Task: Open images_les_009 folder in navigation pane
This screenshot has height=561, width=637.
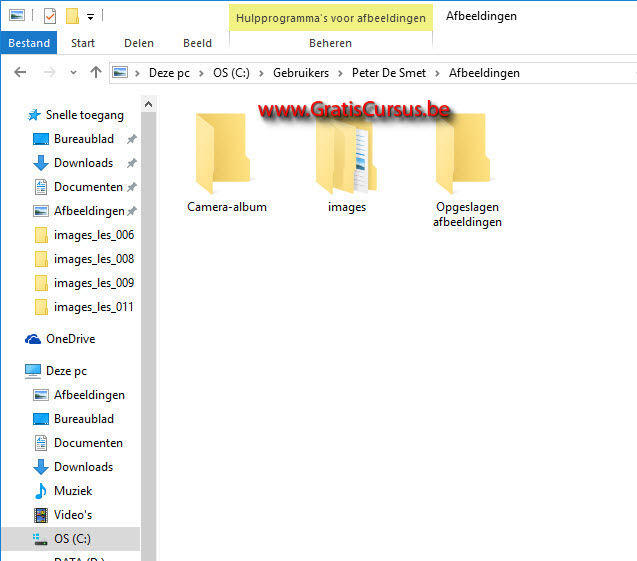Action: [94, 283]
